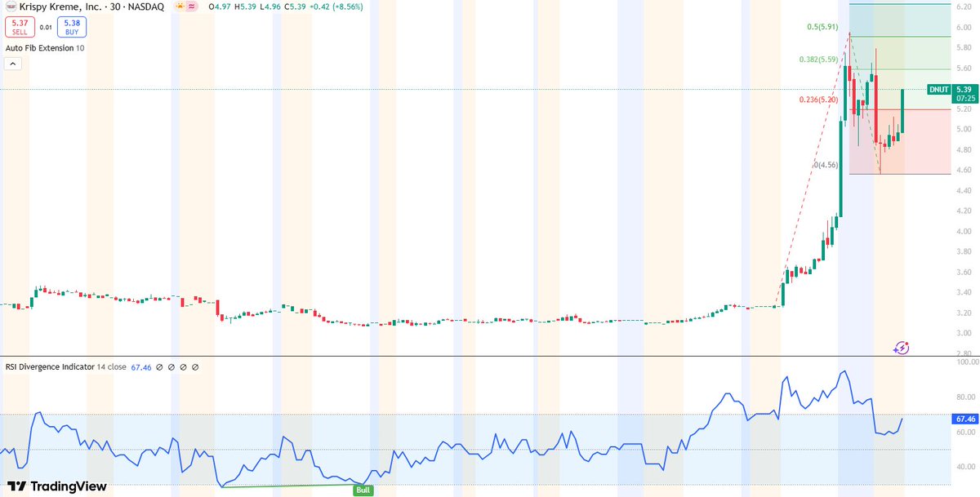Screen dimensions: 980x497
Task: Click the blue 67.46 RSI axis label
Action: (x=964, y=419)
